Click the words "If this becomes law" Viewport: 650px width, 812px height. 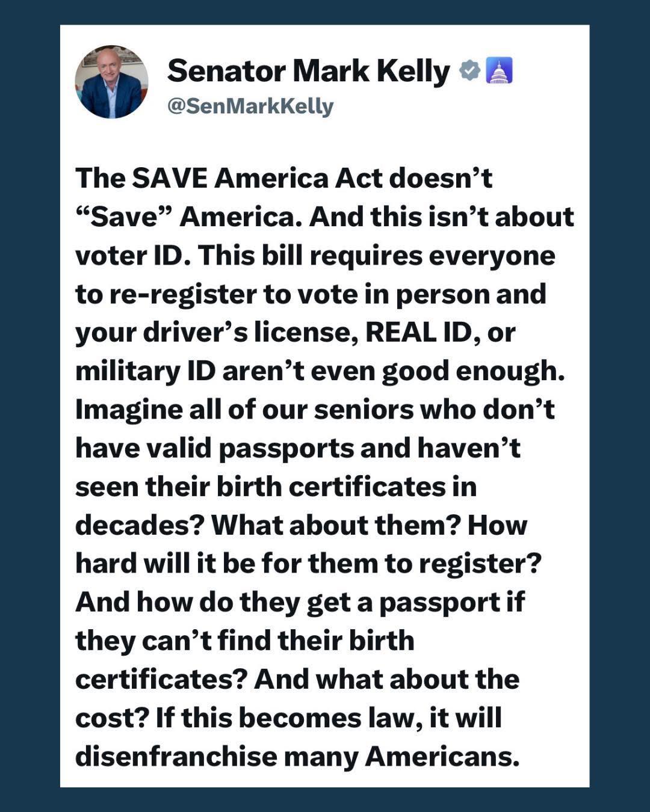288,718
